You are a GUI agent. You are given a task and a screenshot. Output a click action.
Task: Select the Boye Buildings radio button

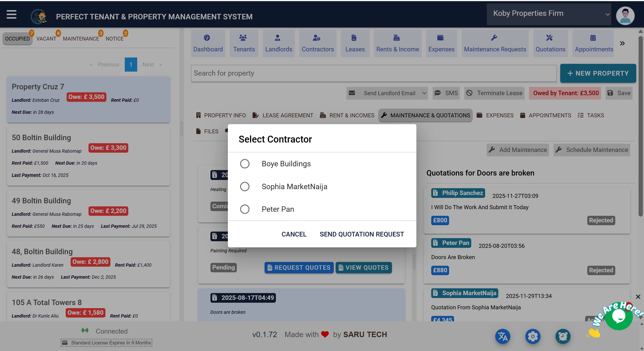pos(245,164)
